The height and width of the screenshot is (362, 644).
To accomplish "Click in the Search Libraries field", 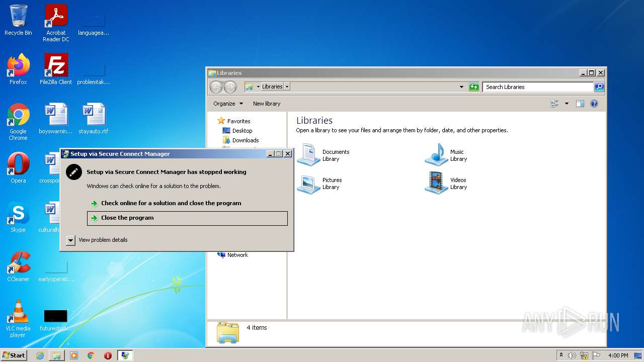I will coord(538,87).
